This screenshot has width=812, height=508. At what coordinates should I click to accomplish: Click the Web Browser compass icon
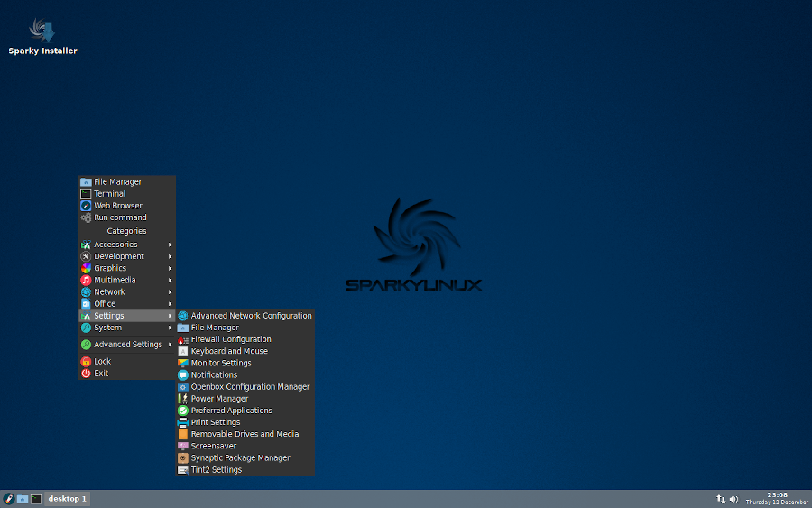pyautogui.click(x=86, y=206)
